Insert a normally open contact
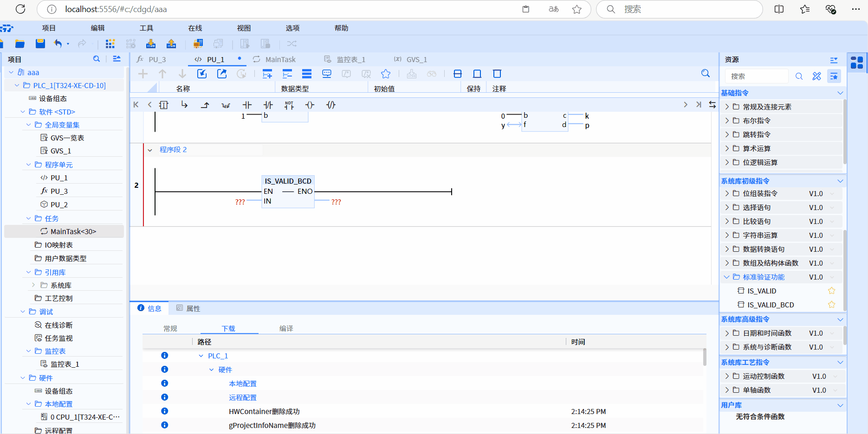This screenshot has width=868, height=434. tap(247, 105)
